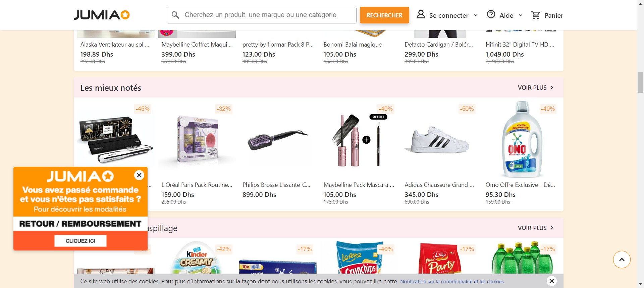Close the return/refund popup banner

(139, 175)
